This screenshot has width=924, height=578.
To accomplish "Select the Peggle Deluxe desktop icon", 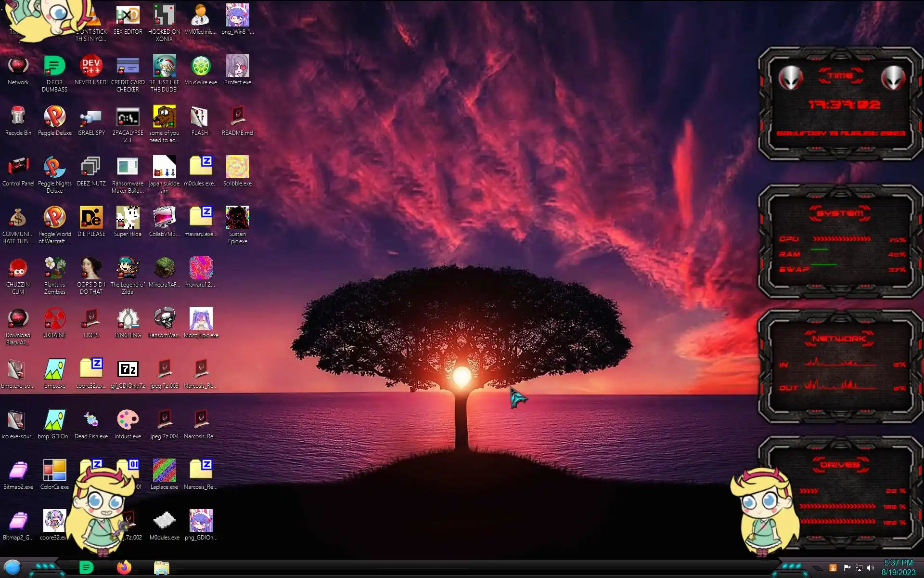I will 54,118.
